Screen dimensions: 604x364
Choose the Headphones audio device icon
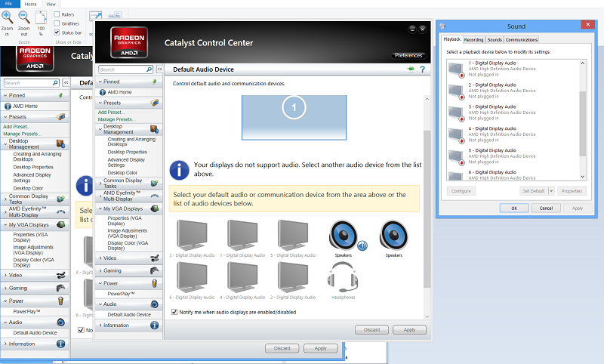point(343,277)
